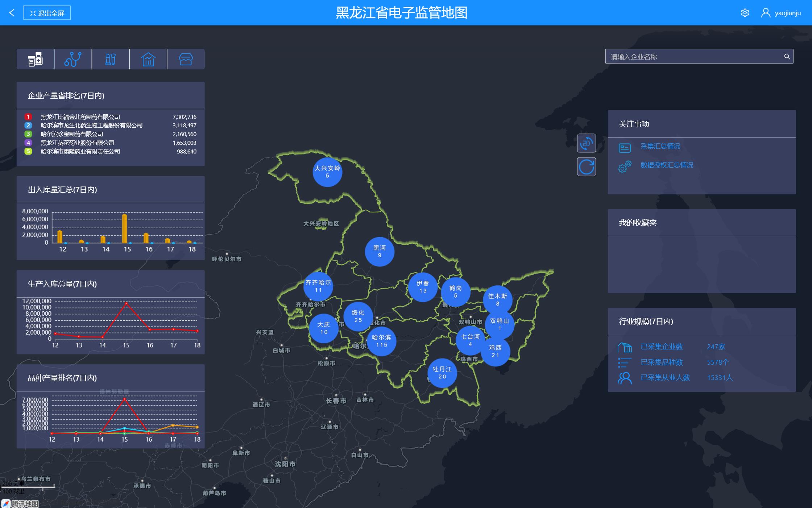Click rank 1 company 黑龙江比福金北药制药有限公司
This screenshot has height=508, width=812.
[x=80, y=117]
